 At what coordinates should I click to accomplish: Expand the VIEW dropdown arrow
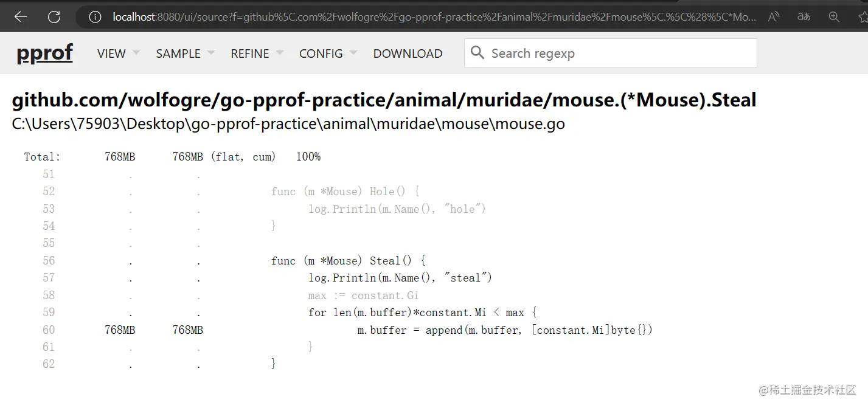pyautogui.click(x=136, y=53)
